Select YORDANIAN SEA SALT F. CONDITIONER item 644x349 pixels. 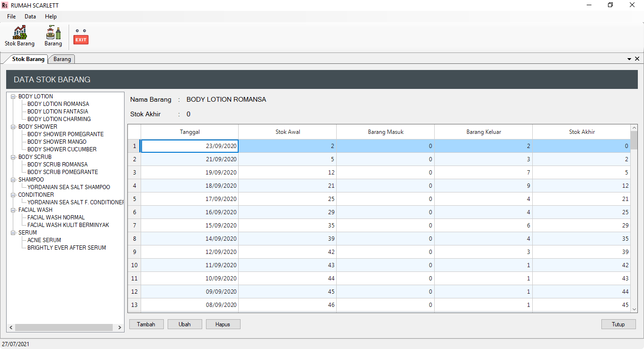75,202
